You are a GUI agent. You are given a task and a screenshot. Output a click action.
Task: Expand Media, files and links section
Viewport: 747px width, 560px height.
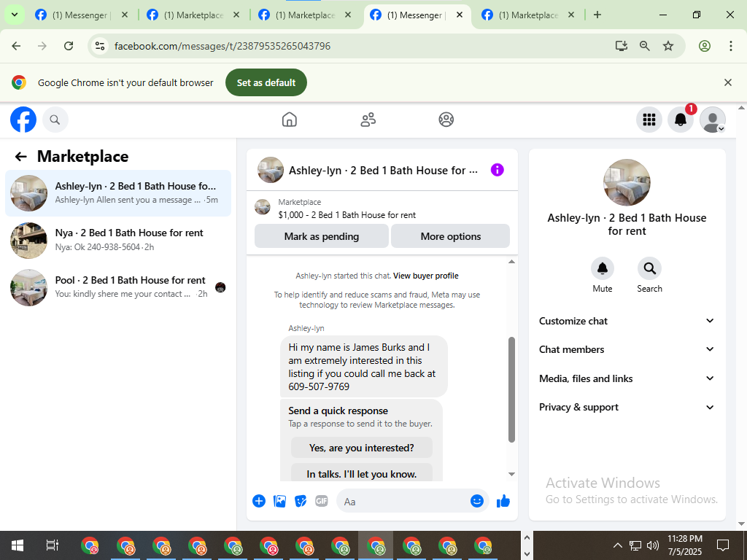click(627, 378)
